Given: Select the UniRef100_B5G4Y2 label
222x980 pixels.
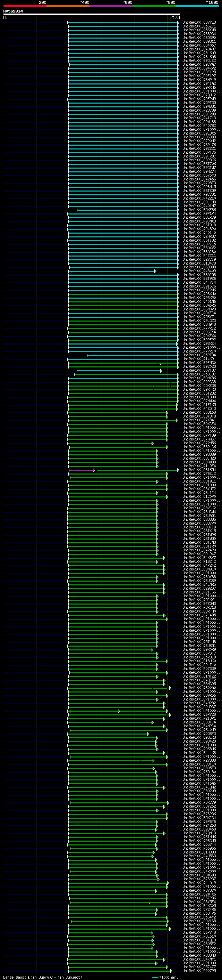Looking at the screenshot, I should click(x=199, y=918).
